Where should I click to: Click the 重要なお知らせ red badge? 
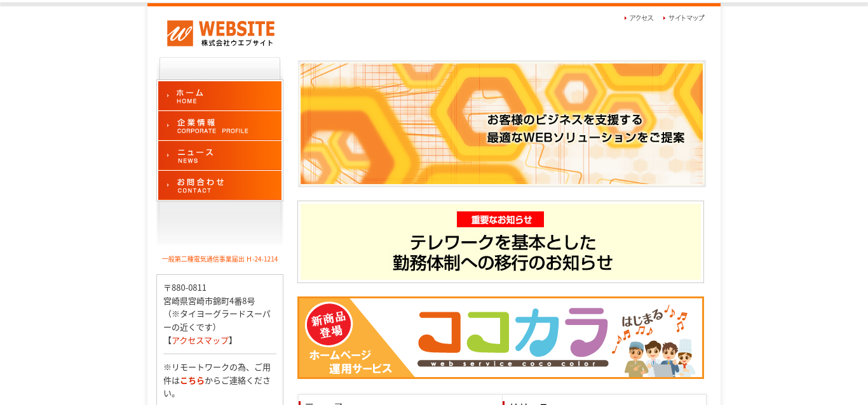coord(501,219)
